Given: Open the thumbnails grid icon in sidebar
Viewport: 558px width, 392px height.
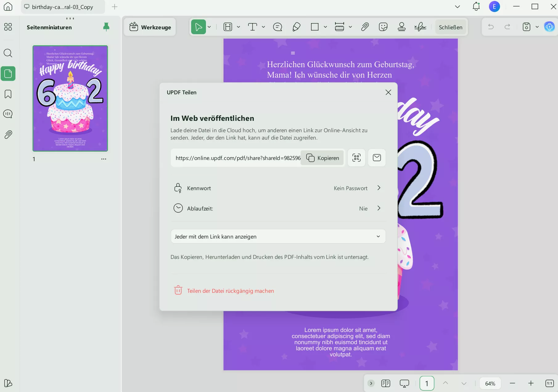Looking at the screenshot, I should 8,27.
